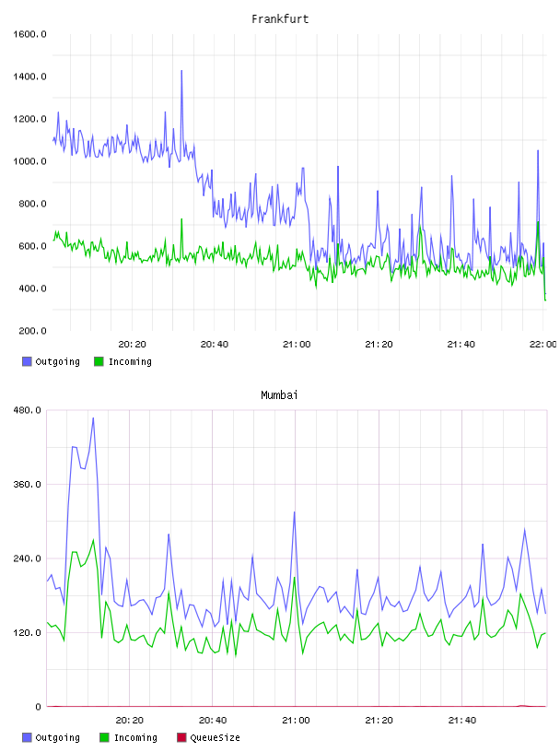Click the blue Outgoing swatch under Mumbai chart
The width and height of the screenshot is (560, 752).
pos(27,737)
